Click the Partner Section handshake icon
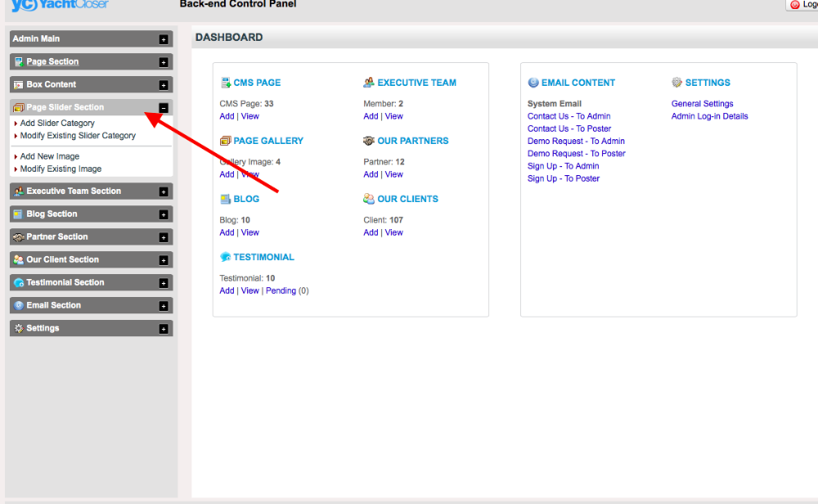 tap(19, 237)
